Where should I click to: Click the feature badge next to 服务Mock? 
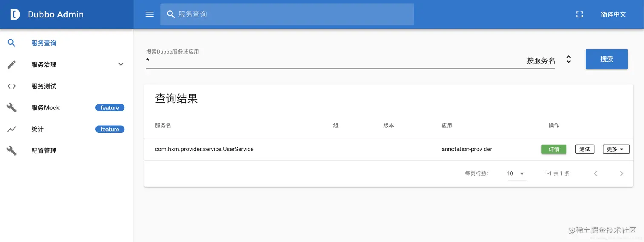(110, 108)
